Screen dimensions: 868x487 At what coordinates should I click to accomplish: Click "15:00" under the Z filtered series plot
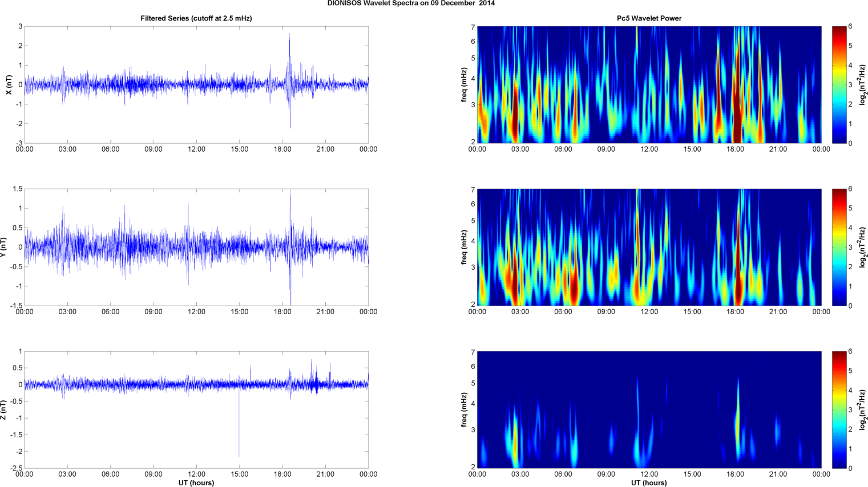click(x=240, y=474)
